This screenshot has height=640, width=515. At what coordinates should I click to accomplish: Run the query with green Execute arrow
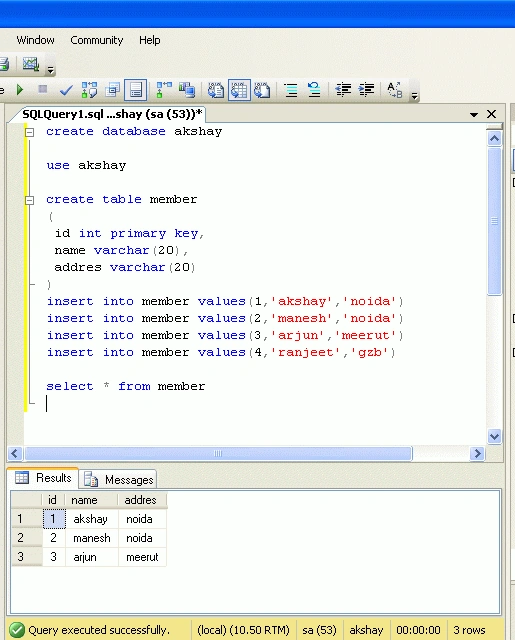click(20, 89)
